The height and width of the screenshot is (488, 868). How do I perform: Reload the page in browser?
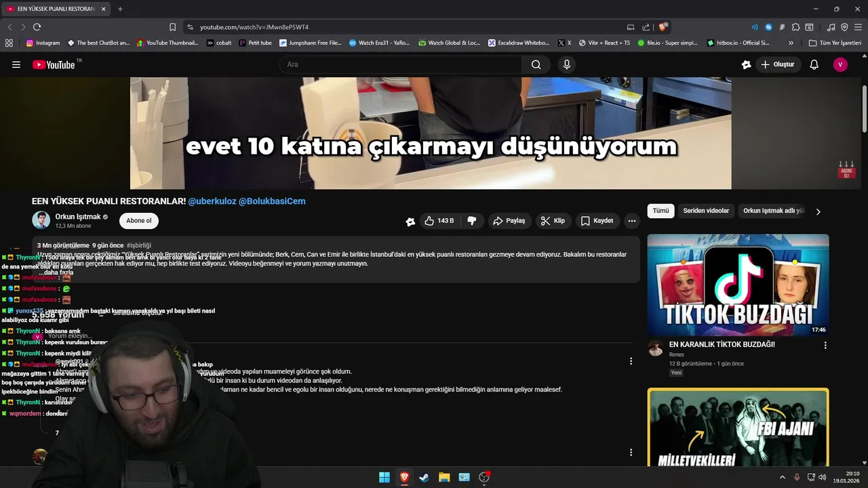tap(37, 27)
